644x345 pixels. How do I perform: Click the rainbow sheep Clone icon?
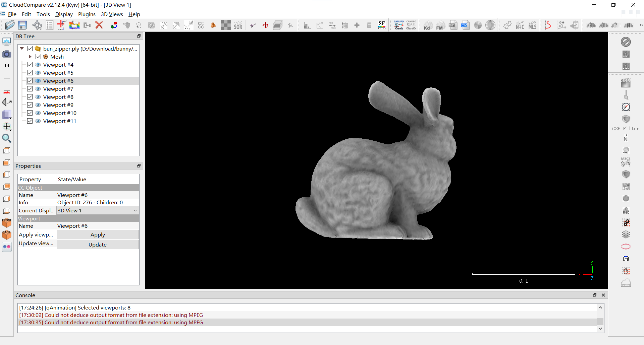click(74, 25)
